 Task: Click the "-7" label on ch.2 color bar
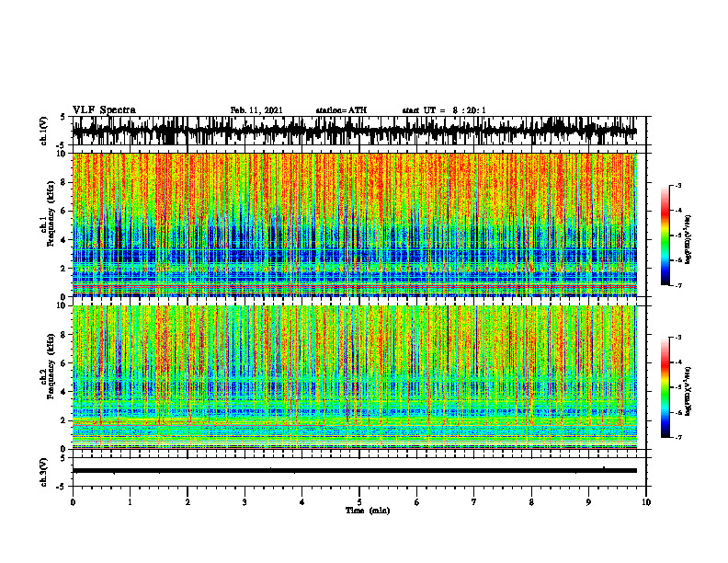(678, 438)
